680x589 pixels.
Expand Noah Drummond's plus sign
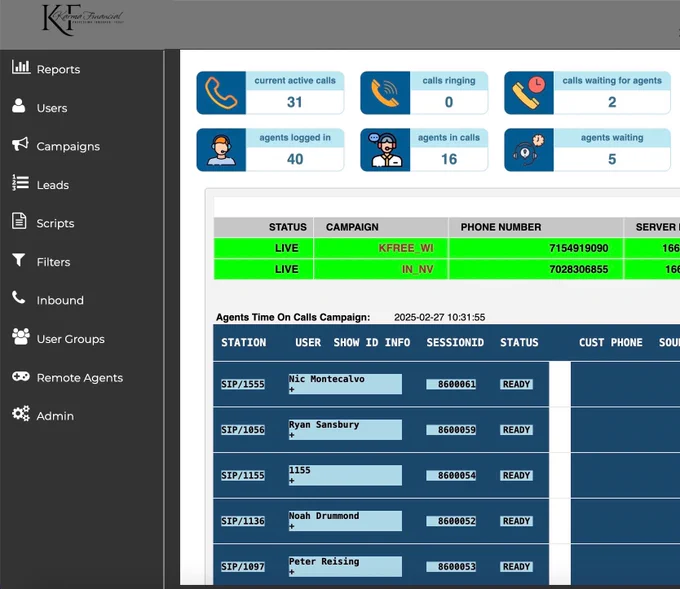292,526
